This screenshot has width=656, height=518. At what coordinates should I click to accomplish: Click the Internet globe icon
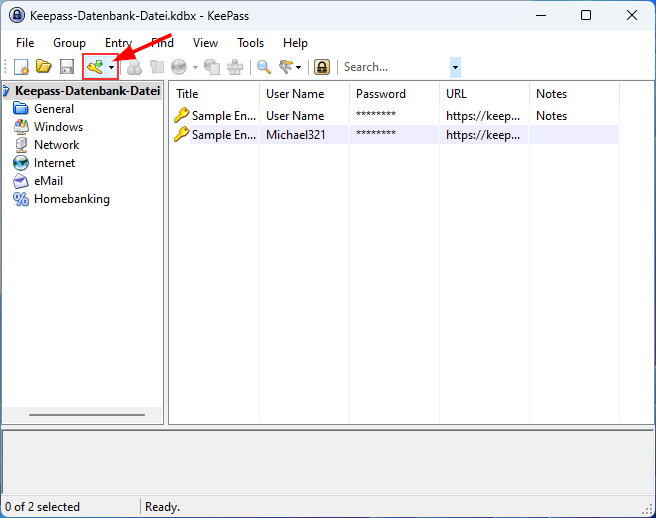point(20,163)
